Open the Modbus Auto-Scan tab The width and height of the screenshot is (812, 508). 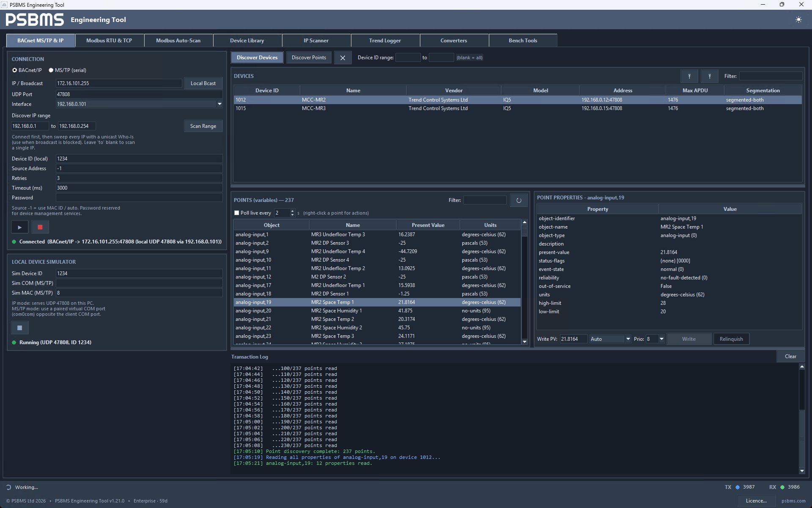pyautogui.click(x=178, y=41)
